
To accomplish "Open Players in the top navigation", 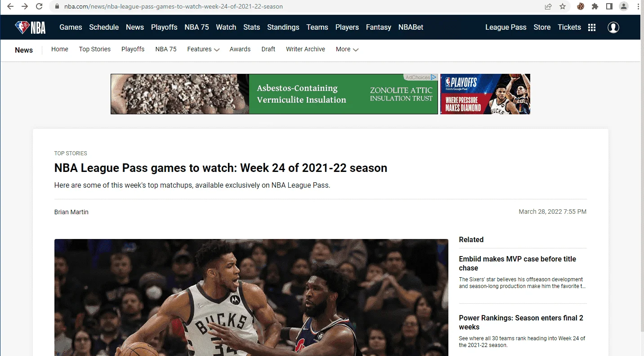I will tap(347, 27).
